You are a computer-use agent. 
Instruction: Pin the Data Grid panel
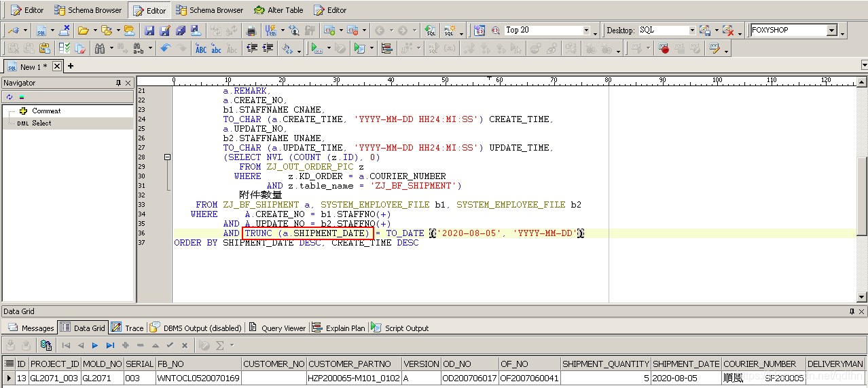coord(852,311)
